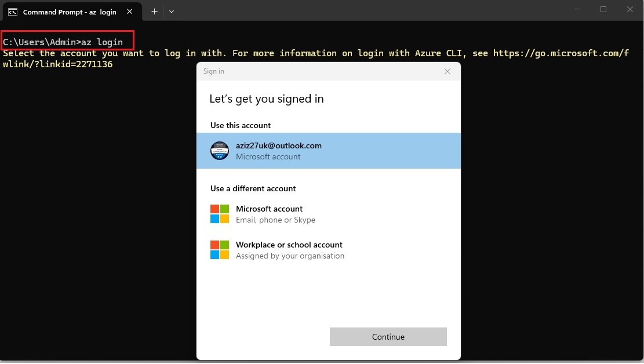This screenshot has height=364, width=644.
Task: Close the Command Prompt window
Action: pos(630,9)
